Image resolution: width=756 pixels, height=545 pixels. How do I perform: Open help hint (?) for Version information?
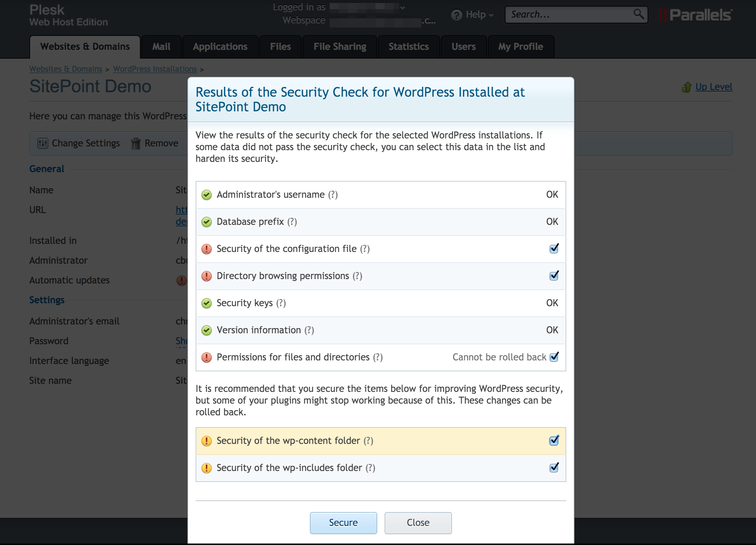pos(309,330)
